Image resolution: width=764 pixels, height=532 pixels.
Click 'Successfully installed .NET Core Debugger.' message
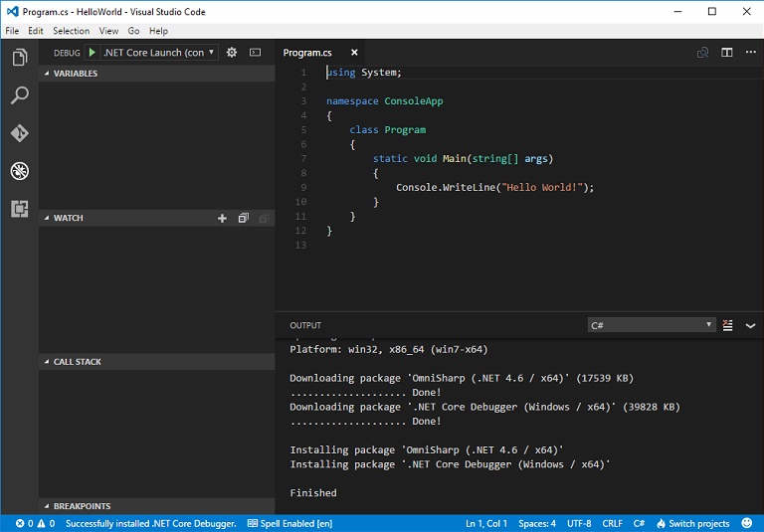151,524
